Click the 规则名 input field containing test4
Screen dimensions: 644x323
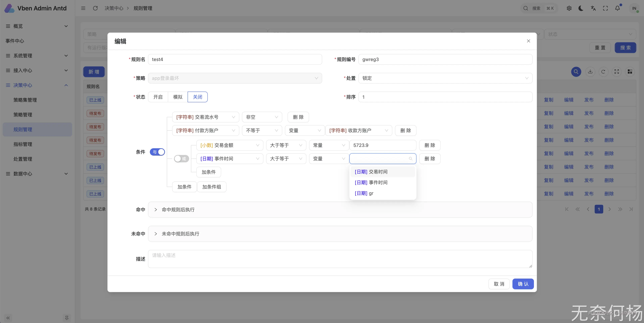(x=235, y=60)
